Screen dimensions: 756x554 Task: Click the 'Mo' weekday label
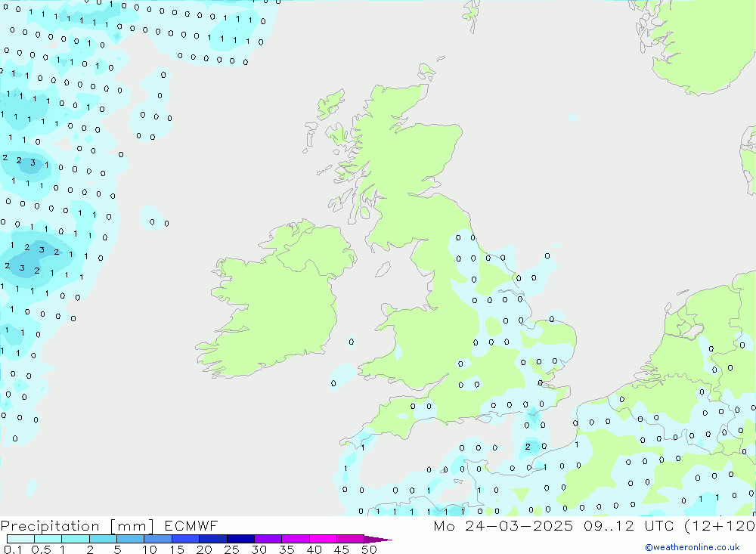[x=444, y=525]
